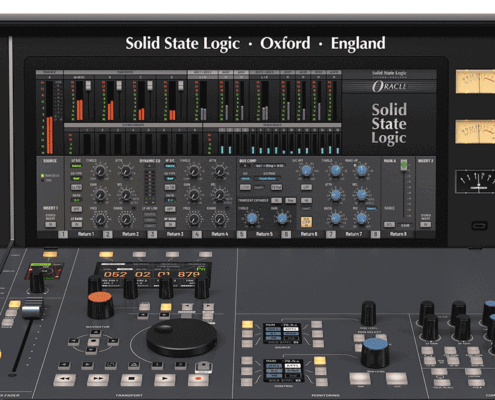Click the Navigator up arrow button
The width and height of the screenshot is (495, 400).
[x=96, y=332]
